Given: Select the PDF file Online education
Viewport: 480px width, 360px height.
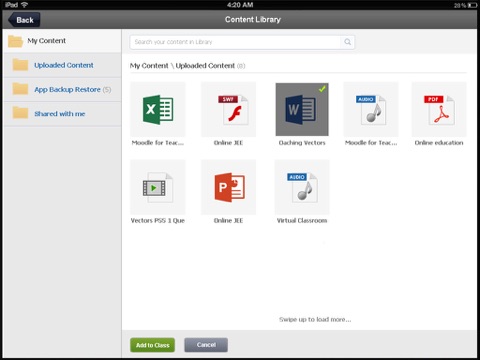Looking at the screenshot, I should pyautogui.click(x=439, y=109).
